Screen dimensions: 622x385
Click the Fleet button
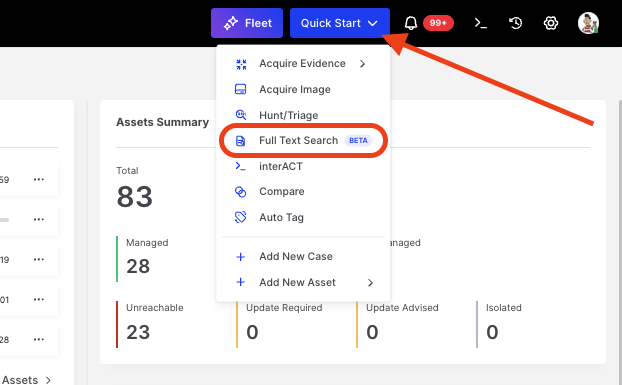247,23
